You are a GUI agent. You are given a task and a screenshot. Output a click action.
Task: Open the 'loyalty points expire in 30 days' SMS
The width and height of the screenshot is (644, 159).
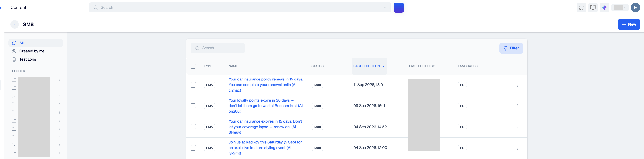(266, 106)
